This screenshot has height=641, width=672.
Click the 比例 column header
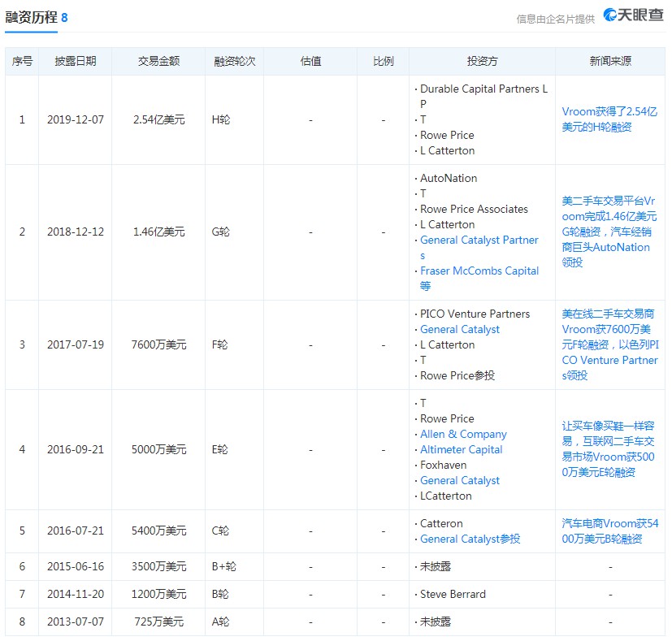point(384,61)
